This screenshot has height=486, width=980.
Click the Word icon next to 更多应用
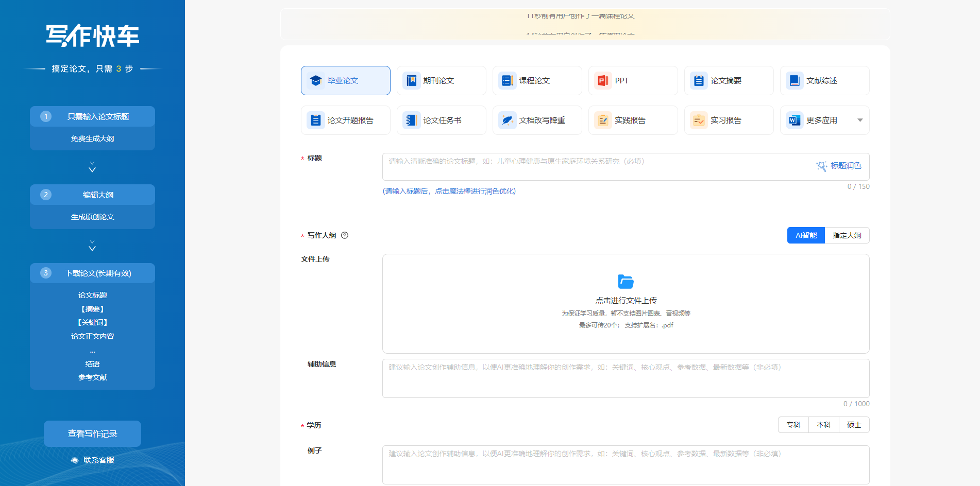pos(794,120)
